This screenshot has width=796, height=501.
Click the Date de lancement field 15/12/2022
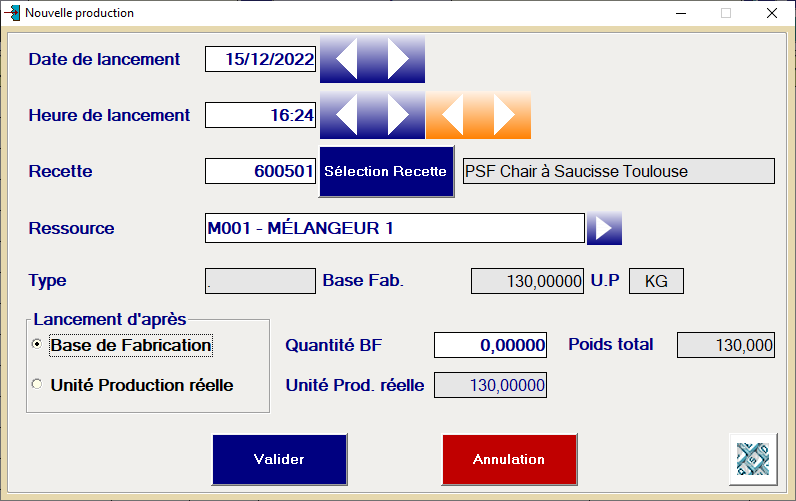coord(260,59)
